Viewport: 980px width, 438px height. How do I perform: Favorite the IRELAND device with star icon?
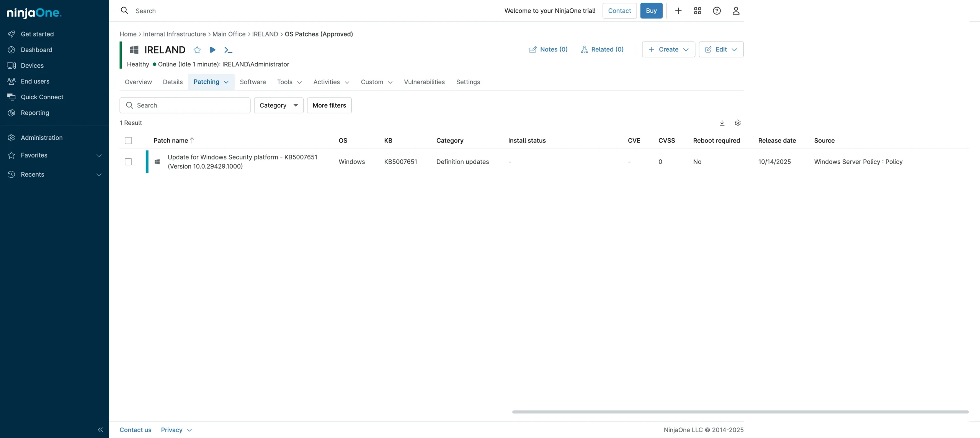[x=197, y=50]
